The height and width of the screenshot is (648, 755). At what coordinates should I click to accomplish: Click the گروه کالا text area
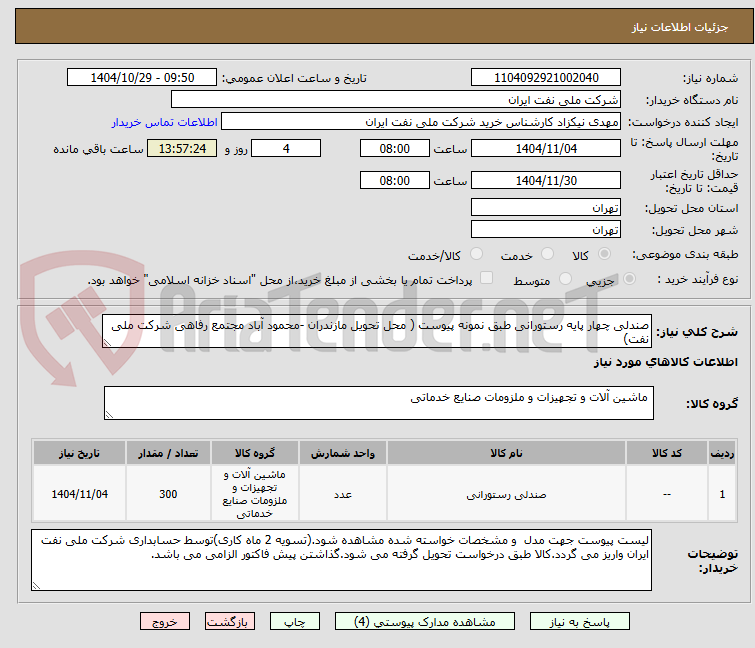379,403
